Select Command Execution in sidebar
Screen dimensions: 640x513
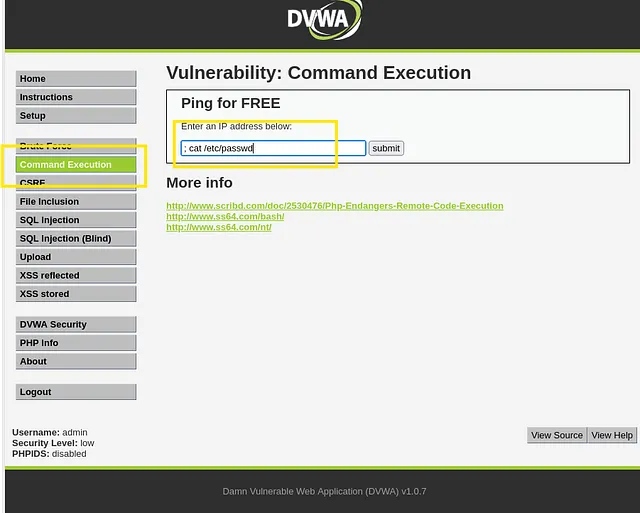[x=76, y=164]
